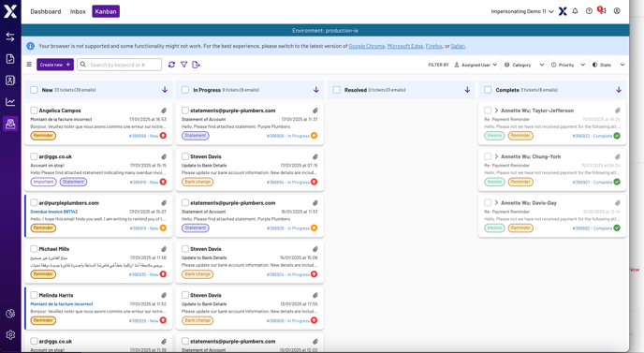Click the green complete status icon on ticket #366922
The width and height of the screenshot is (644, 353).
[x=617, y=136]
